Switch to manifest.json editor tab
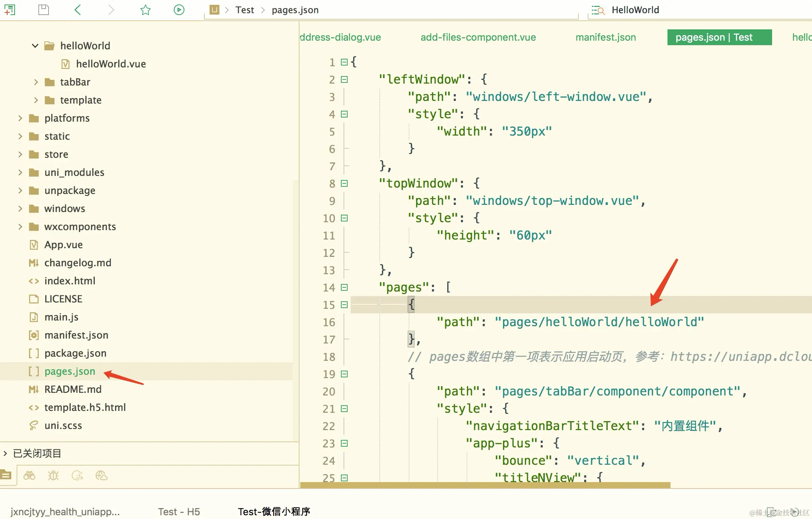This screenshot has height=519, width=812. (x=605, y=37)
